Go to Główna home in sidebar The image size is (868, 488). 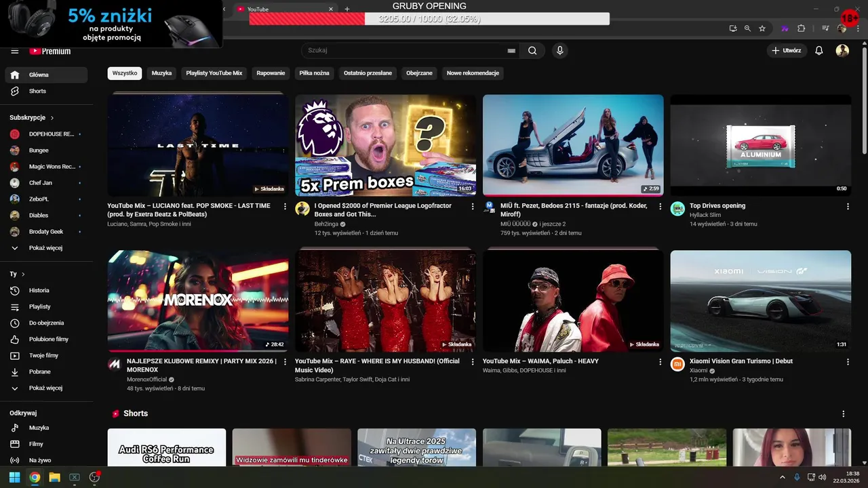pyautogui.click(x=46, y=75)
